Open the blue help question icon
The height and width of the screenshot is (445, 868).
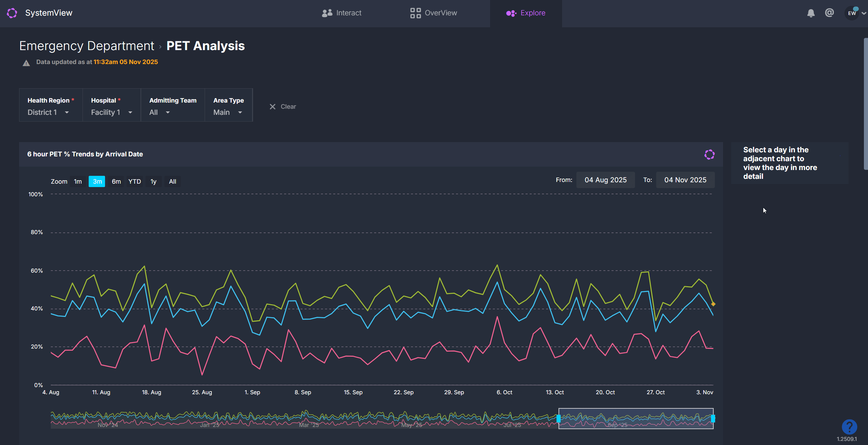tap(849, 427)
